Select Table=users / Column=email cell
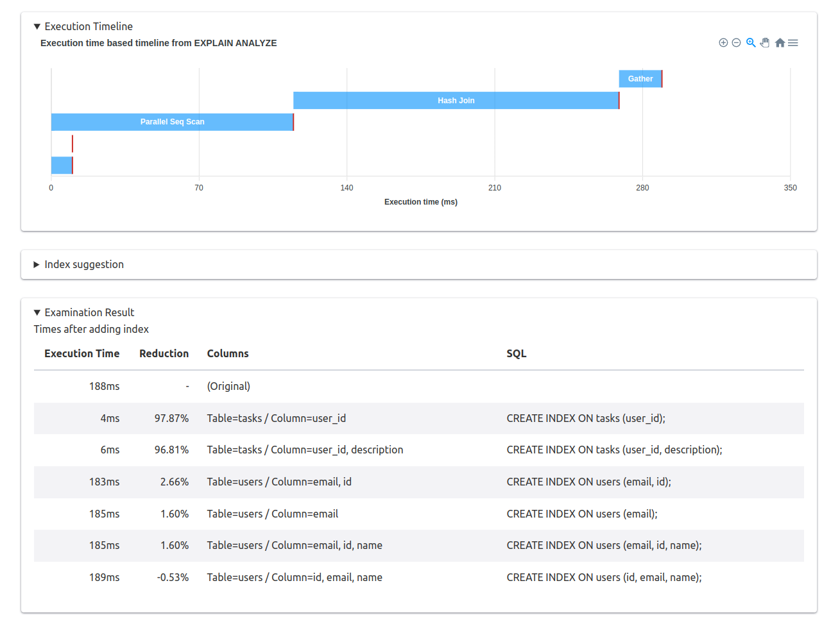Image resolution: width=840 pixels, height=624 pixels. [273, 514]
